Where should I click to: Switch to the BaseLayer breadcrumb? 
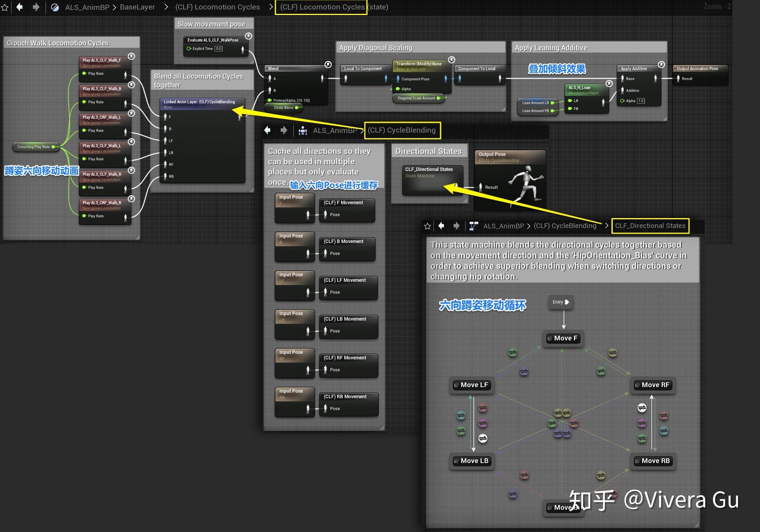[x=137, y=7]
